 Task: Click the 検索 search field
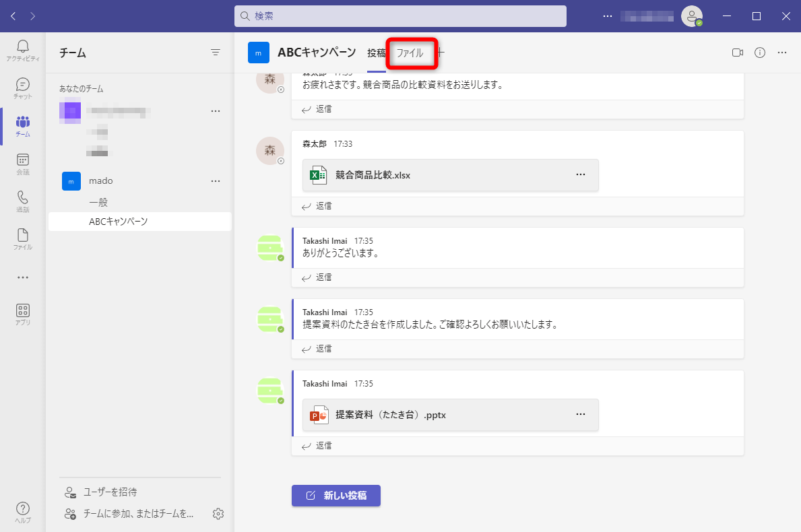(x=400, y=15)
